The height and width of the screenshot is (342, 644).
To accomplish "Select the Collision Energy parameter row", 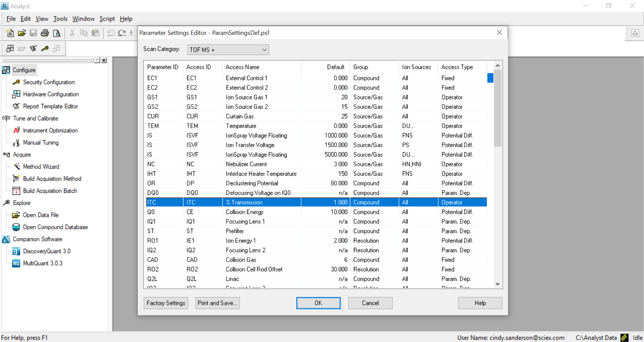I will (244, 212).
